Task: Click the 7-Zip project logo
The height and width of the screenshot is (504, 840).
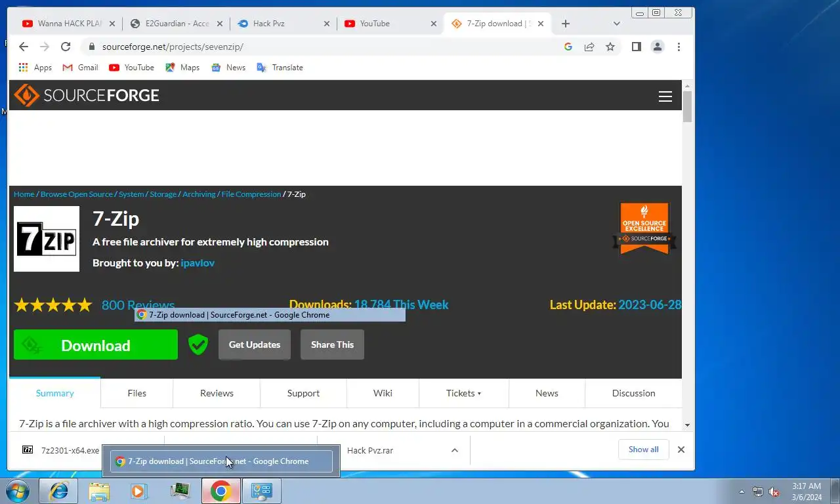Action: 47,239
